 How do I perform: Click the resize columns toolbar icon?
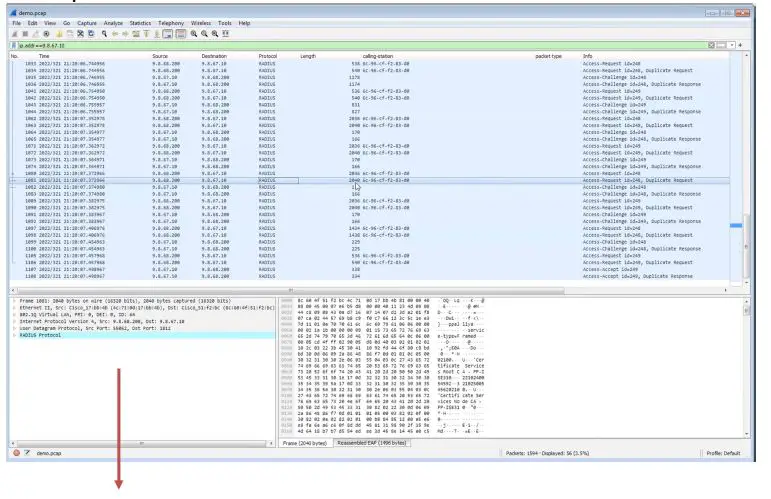tap(226, 34)
